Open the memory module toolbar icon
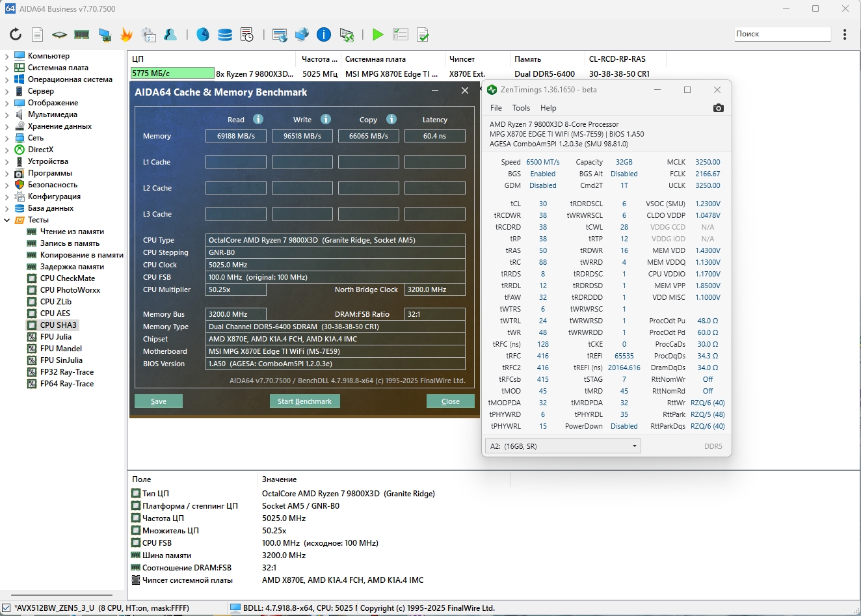Viewport: 861px width, 616px height. tap(82, 34)
